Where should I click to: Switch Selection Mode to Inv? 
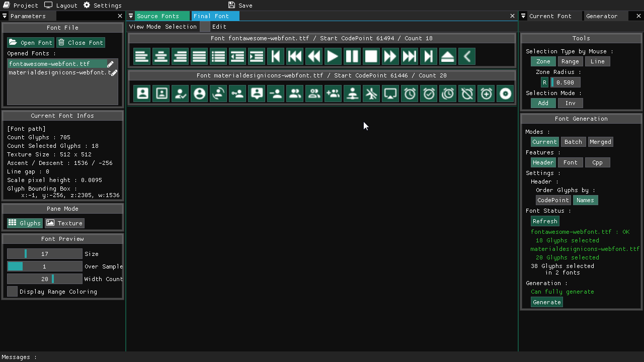click(x=572, y=103)
